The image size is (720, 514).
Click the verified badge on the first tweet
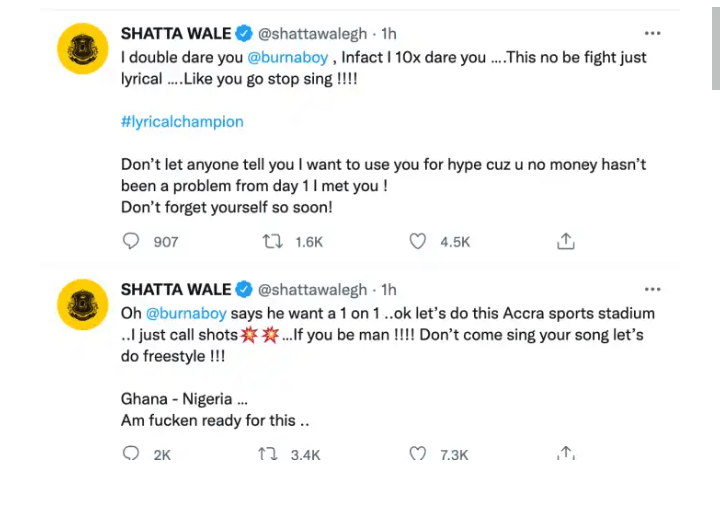coord(245,35)
